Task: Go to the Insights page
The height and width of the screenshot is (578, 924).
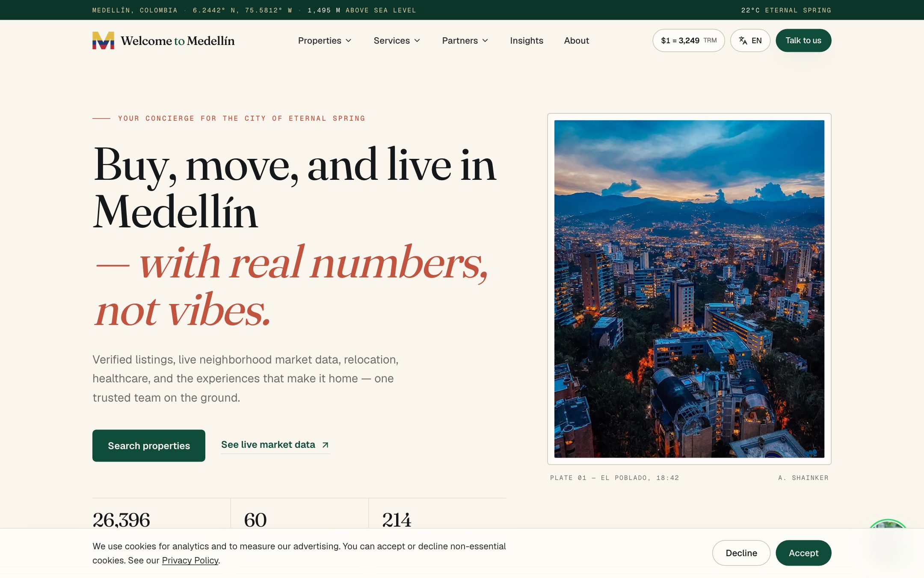Action: coord(527,41)
